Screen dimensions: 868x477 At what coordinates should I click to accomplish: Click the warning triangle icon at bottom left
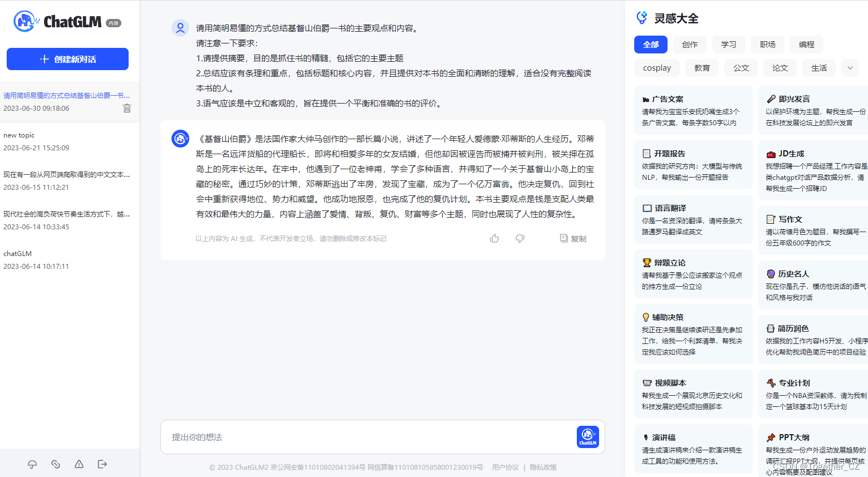click(x=79, y=464)
